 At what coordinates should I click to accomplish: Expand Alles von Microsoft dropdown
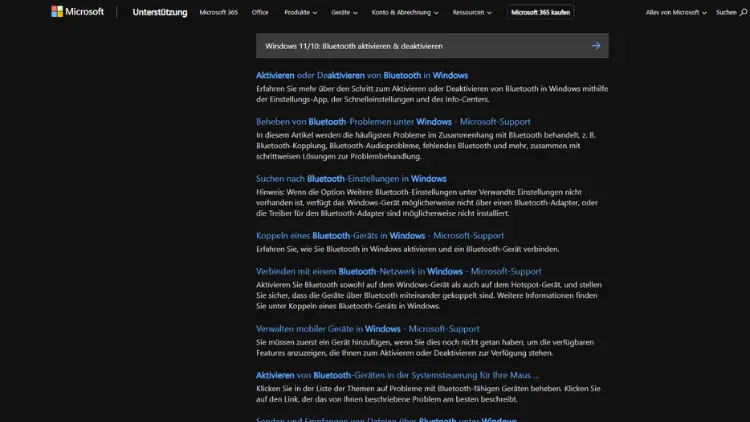pyautogui.click(x=676, y=12)
